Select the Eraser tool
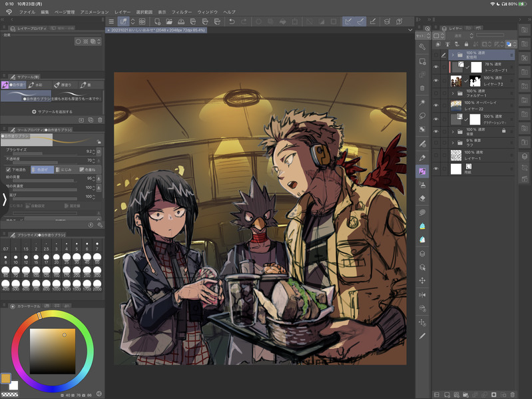Viewport: 532px width, 399px height. click(x=422, y=199)
